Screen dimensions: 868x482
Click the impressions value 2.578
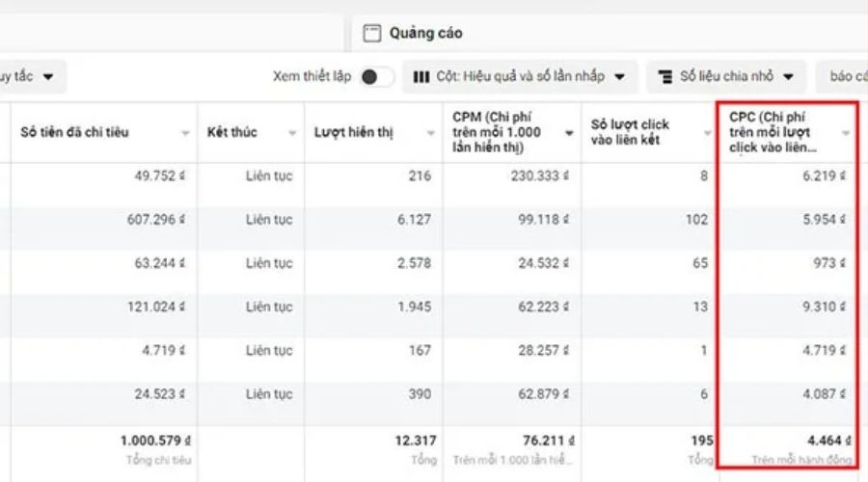(414, 263)
